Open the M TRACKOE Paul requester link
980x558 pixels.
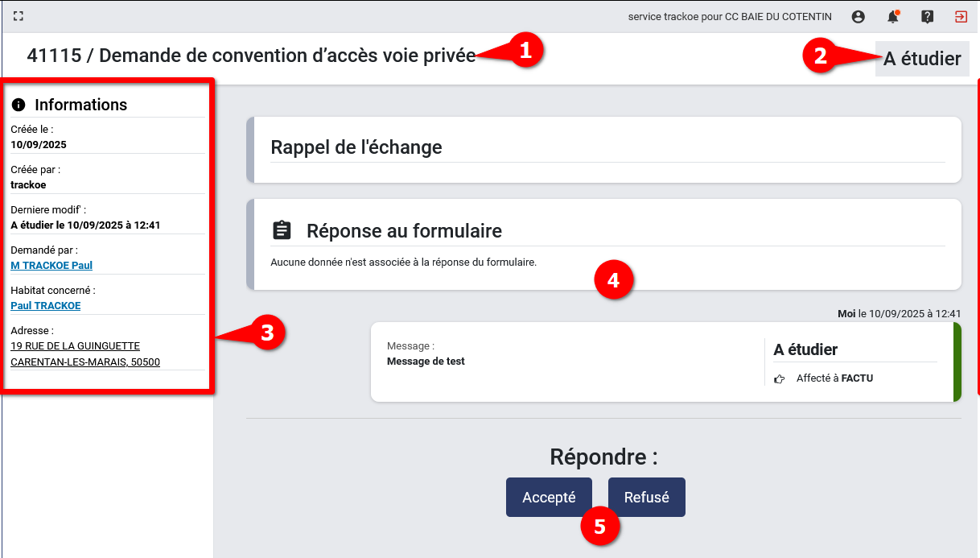click(x=51, y=266)
